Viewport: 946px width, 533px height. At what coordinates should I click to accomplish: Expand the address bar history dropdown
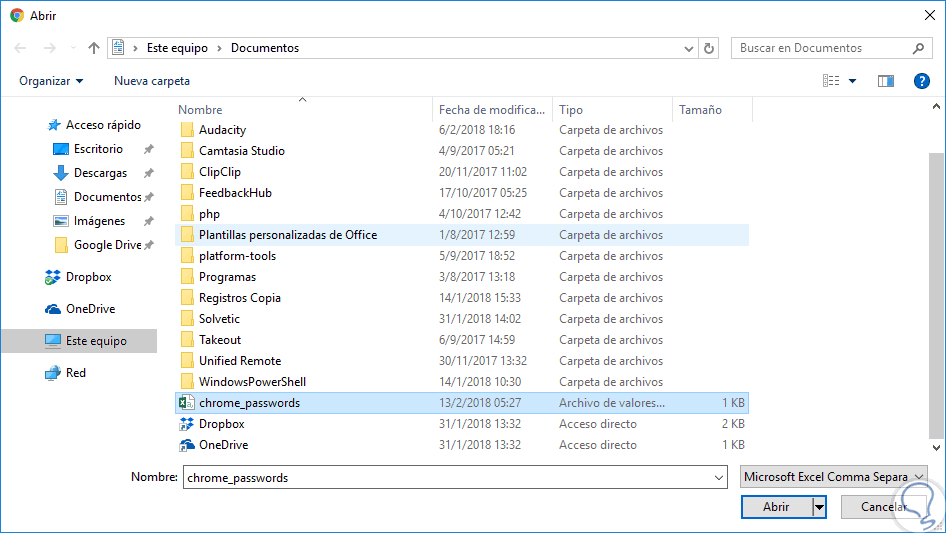pyautogui.click(x=689, y=48)
